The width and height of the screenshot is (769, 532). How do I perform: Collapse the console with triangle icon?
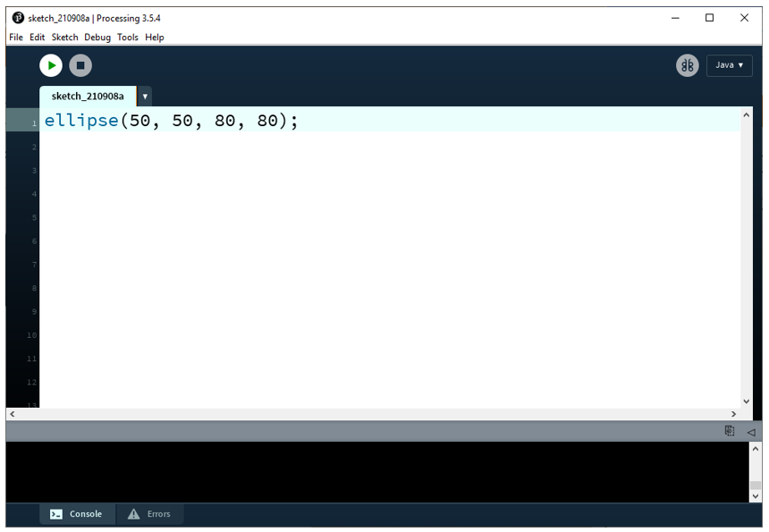751,432
